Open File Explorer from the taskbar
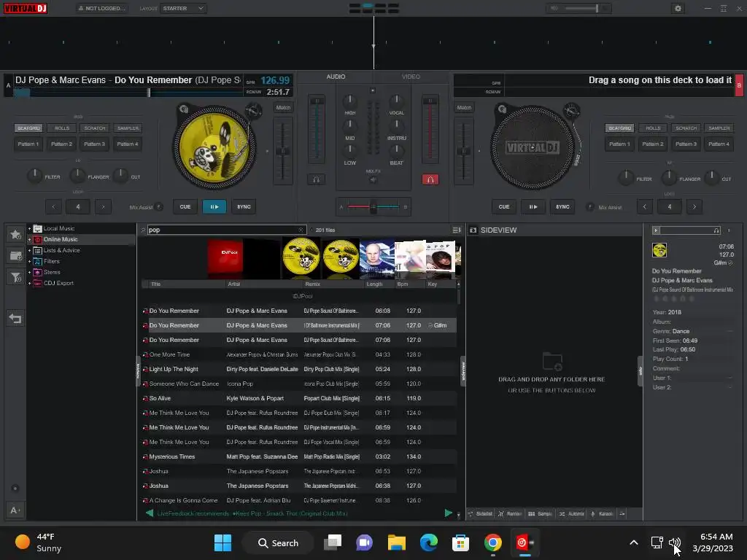 click(396, 542)
